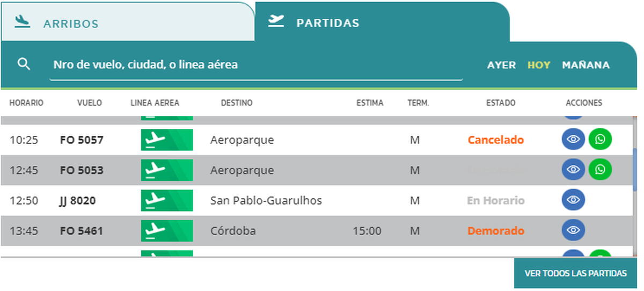Click the ESTADO column header
Screen dimensions: 644x291
tap(500, 103)
